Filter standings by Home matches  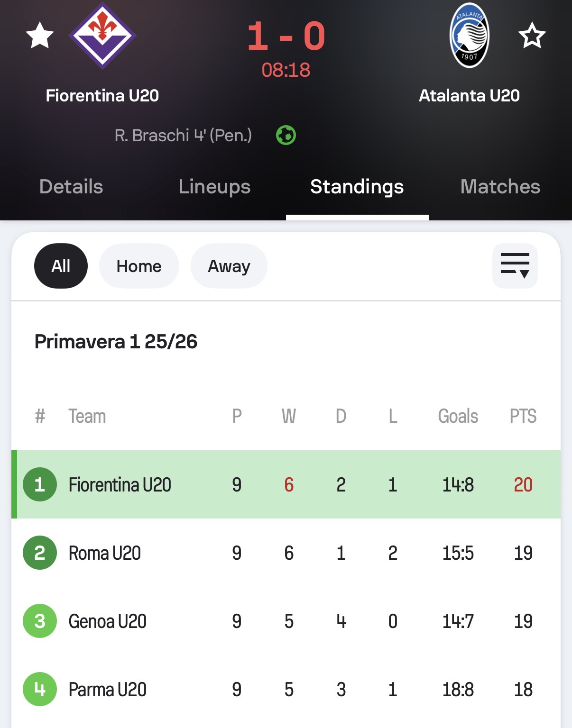click(x=139, y=266)
